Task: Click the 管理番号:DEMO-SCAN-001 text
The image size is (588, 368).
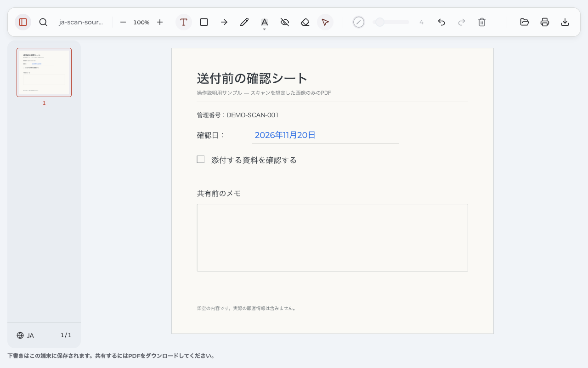Action: tap(237, 115)
